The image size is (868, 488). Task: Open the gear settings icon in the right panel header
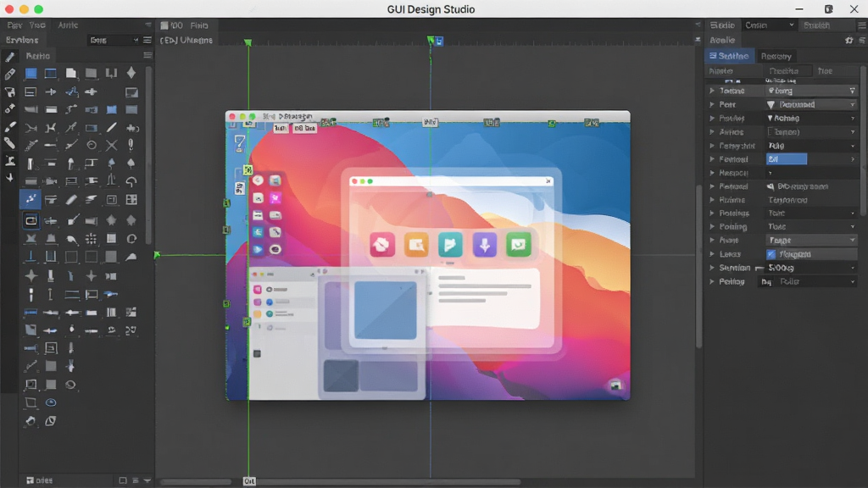[849, 41]
